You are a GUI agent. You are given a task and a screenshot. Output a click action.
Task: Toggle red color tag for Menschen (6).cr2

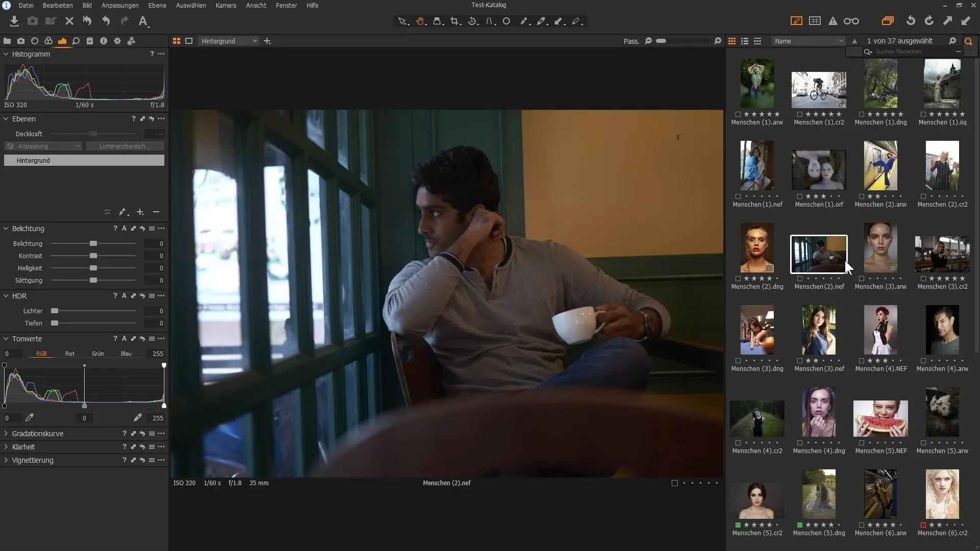coord(923,525)
